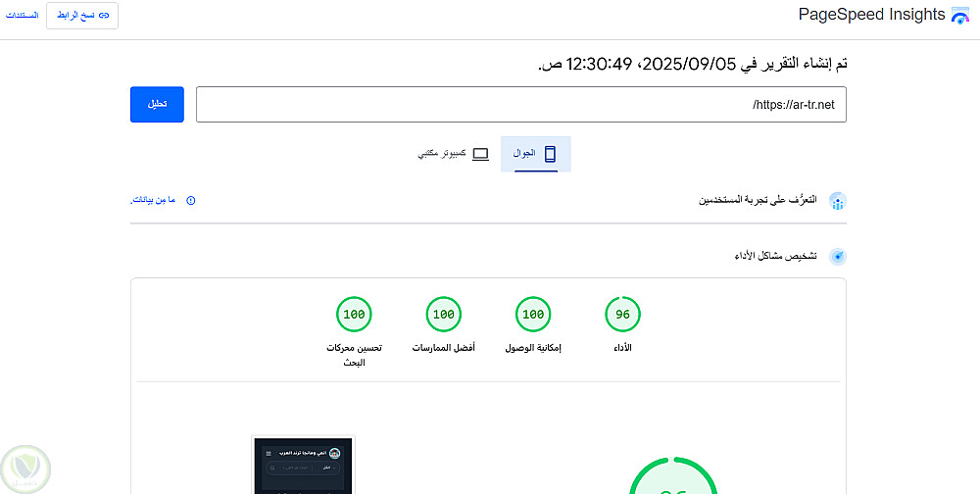Select the 100 إمكانية الوصول gauge
The width and height of the screenshot is (980, 494).
(533, 314)
